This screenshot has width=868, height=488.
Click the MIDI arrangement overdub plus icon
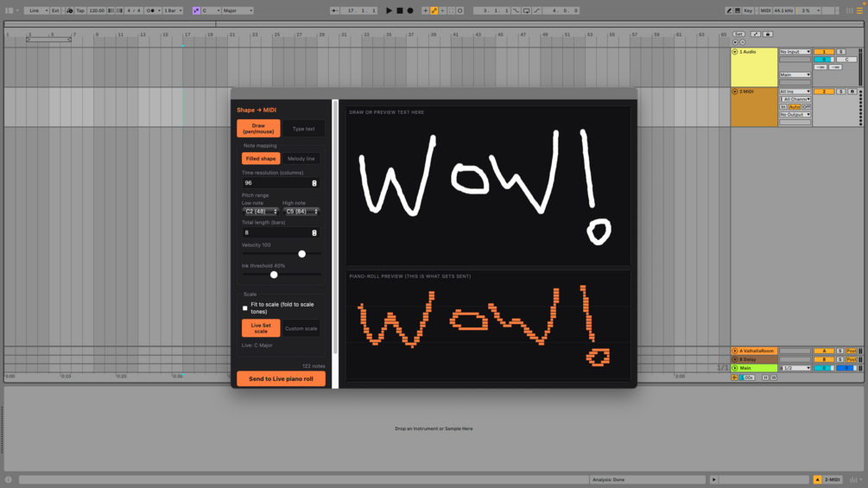425,10
